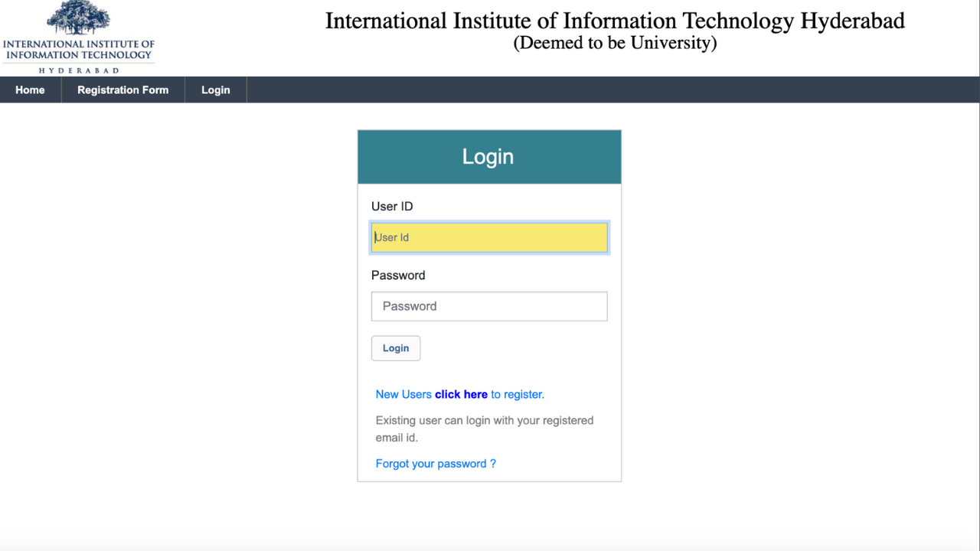
Task: Open Registration Form from navigation bar
Action: point(122,90)
